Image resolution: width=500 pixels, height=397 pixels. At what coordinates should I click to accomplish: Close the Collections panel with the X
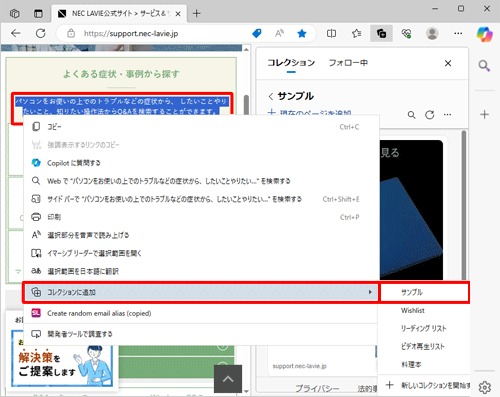coord(448,63)
